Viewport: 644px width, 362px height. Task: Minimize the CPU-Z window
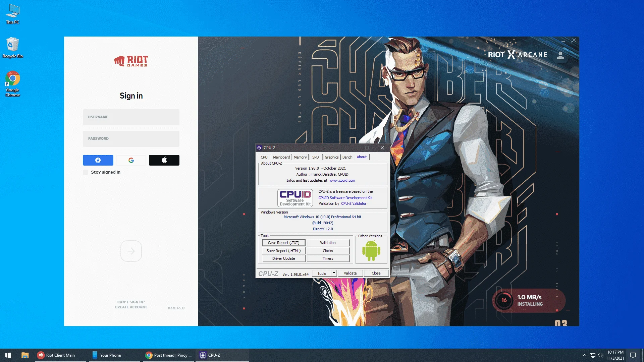(352, 148)
